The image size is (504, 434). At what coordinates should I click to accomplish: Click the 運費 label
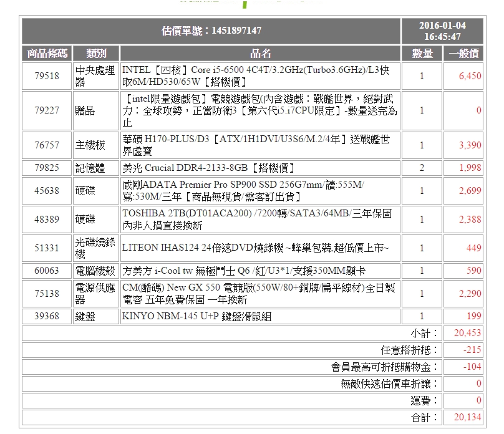424,400
